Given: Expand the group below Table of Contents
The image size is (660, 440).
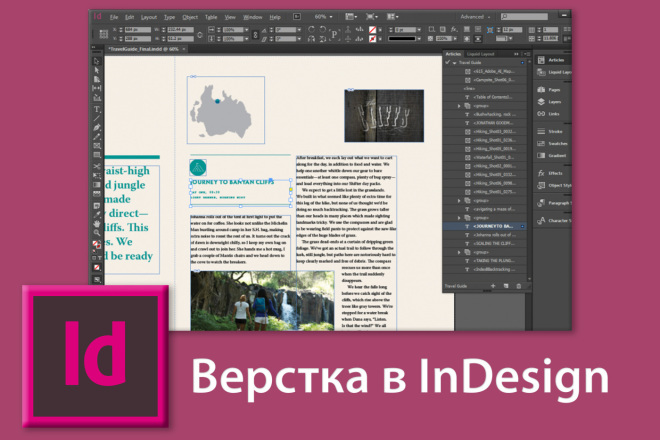Looking at the screenshot, I should pyautogui.click(x=459, y=106).
